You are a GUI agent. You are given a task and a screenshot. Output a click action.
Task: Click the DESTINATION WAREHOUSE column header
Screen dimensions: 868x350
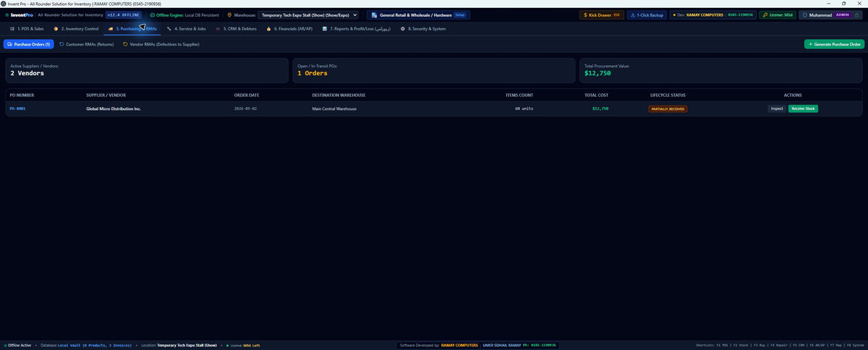pos(339,95)
